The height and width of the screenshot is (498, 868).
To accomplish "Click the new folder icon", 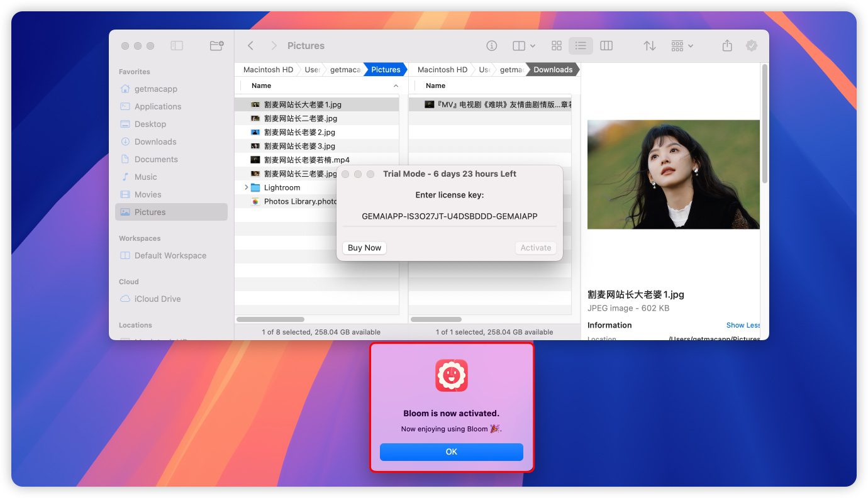I will 216,46.
